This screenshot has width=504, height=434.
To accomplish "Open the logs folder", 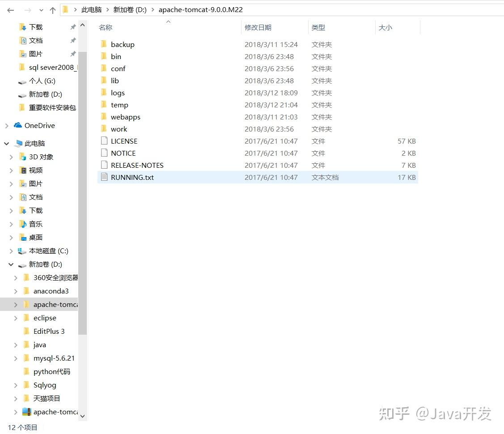I will coord(118,93).
